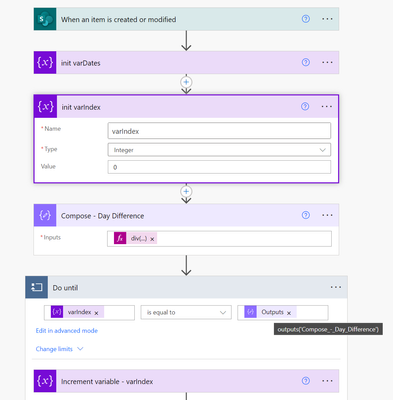Open Do until ellipsis menu
Screen dimensions: 393x400
pyautogui.click(x=336, y=287)
